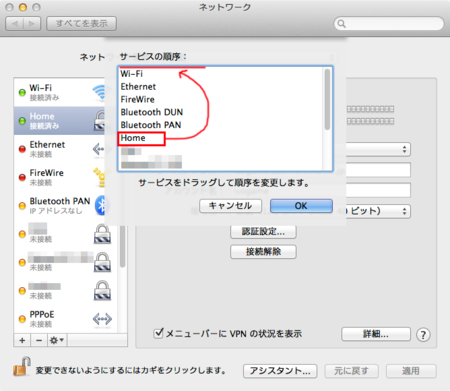Click the red status dot beside FireWire
Viewport: 450px width, 391px height.
click(22, 177)
